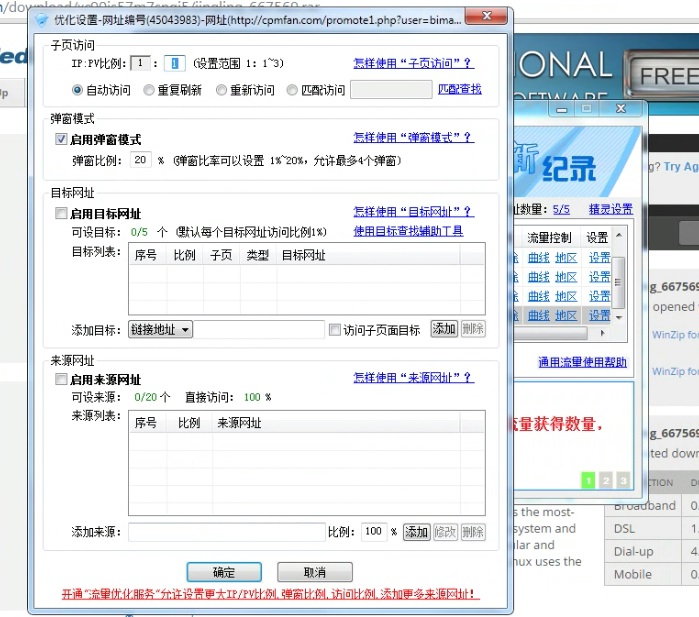Click the red 开通流量优化服务 link
This screenshot has height=617, width=699.
point(271,594)
